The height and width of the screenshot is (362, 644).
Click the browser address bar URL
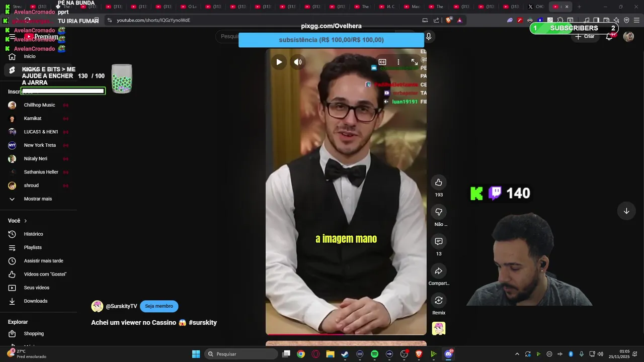tap(153, 20)
